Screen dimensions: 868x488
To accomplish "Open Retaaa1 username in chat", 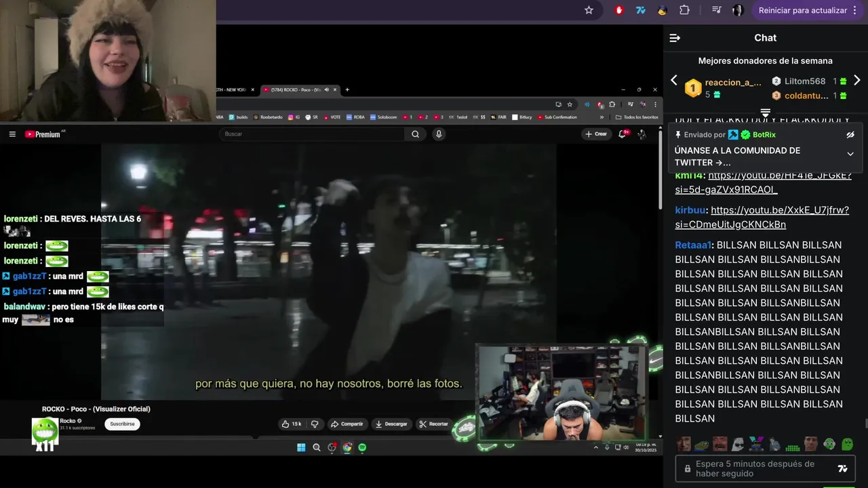I will click(x=692, y=245).
